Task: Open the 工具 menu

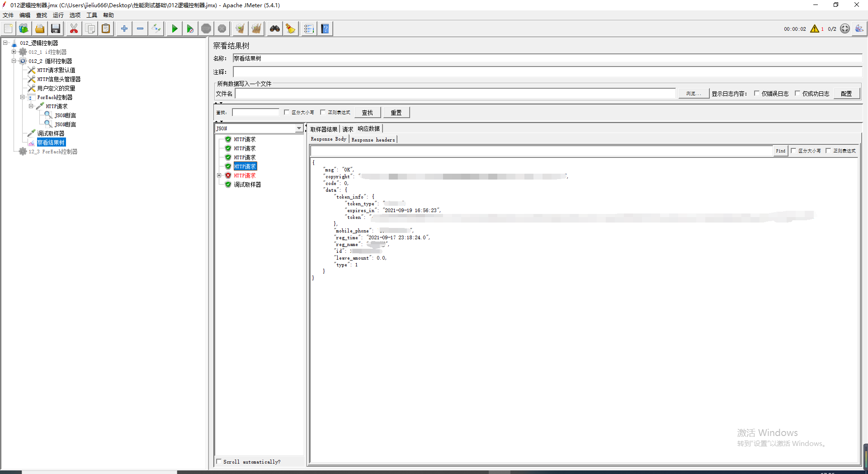Action: [92, 15]
